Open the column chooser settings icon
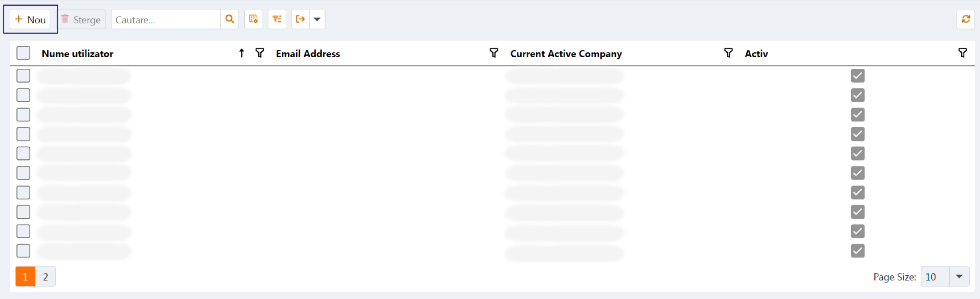The width and height of the screenshot is (980, 299). [253, 19]
